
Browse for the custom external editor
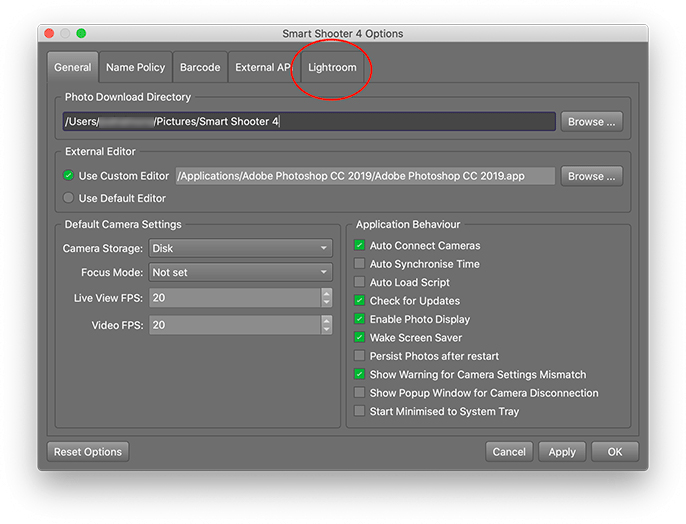point(592,176)
